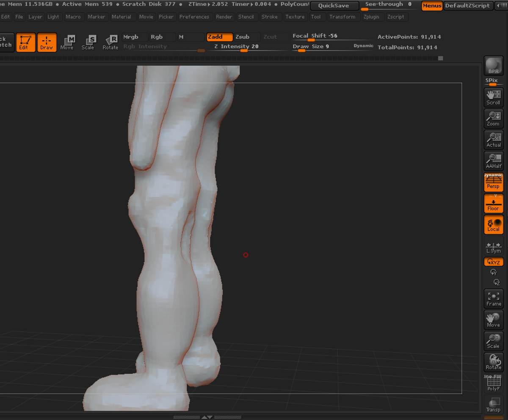Image resolution: width=508 pixels, height=420 pixels.
Task: Select the Zoom canvas icon
Action: coord(493,119)
